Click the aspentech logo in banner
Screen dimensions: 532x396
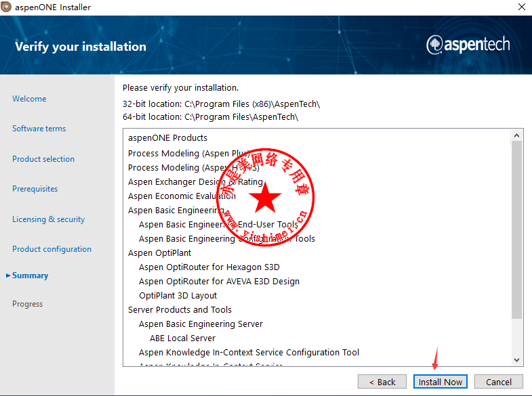coord(468,45)
